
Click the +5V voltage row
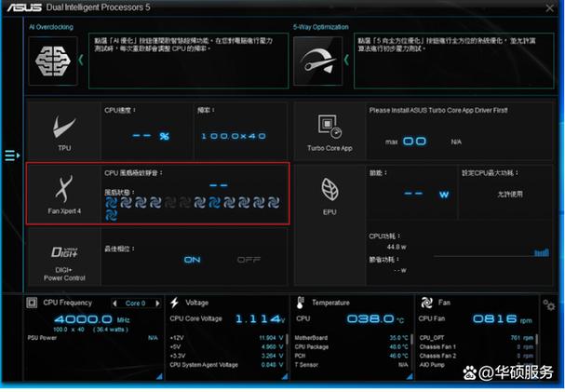click(x=226, y=347)
